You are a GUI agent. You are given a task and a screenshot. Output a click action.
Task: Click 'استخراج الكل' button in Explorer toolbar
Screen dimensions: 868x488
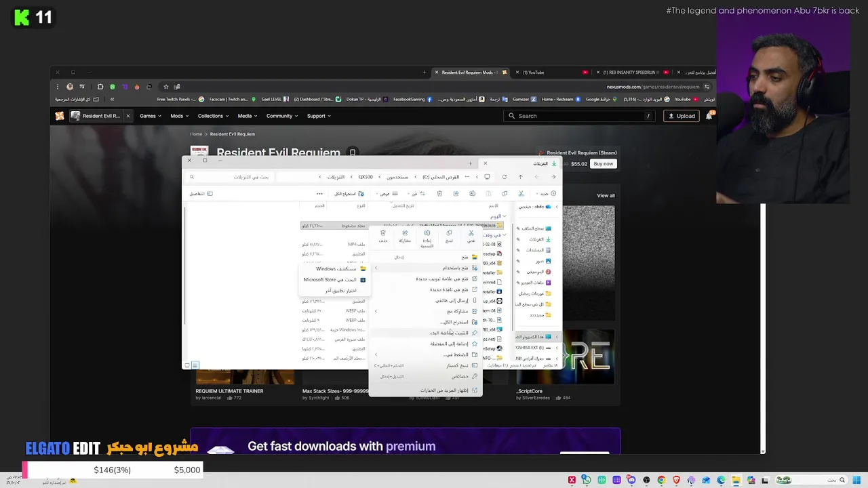click(x=349, y=194)
